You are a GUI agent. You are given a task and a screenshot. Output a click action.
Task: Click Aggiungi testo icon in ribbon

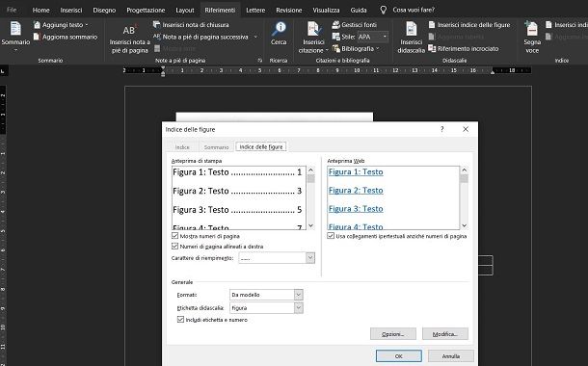point(38,25)
